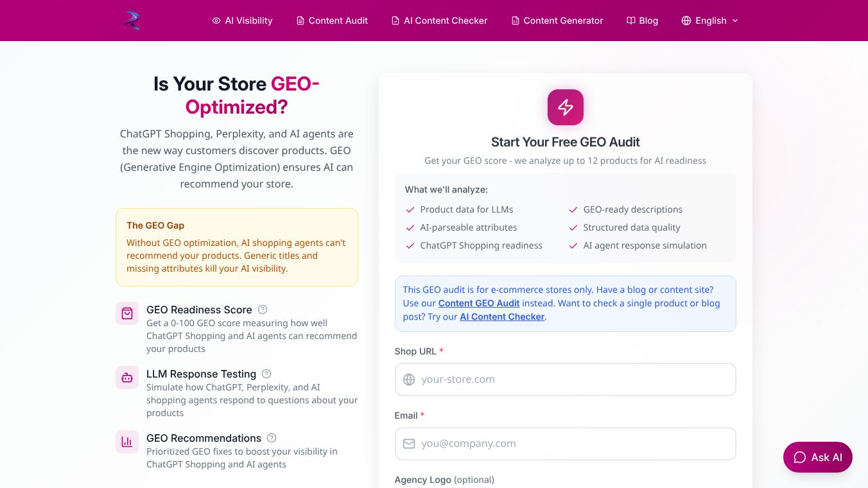Click the eye icon beside AI Visibility

pyautogui.click(x=216, y=21)
